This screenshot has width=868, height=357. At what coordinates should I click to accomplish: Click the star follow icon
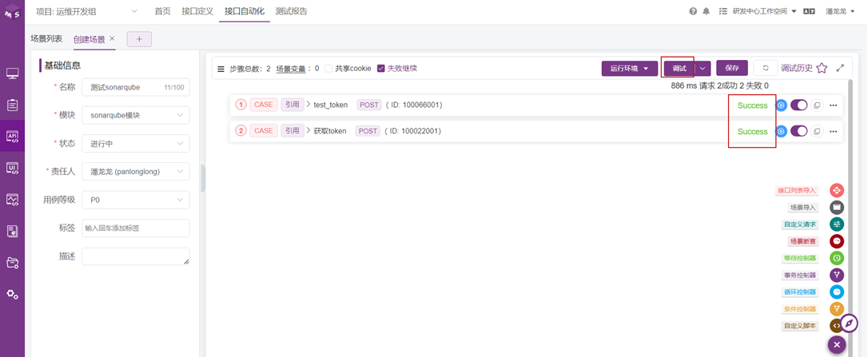pos(822,68)
